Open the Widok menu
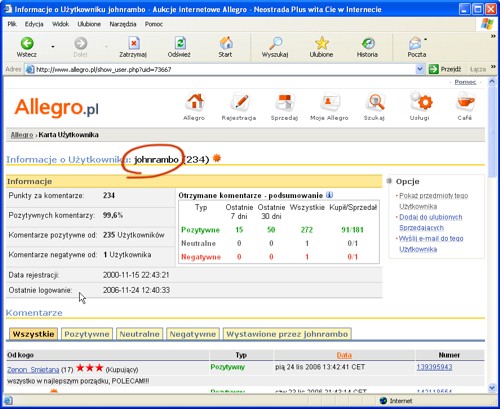500x409 pixels. (60, 24)
